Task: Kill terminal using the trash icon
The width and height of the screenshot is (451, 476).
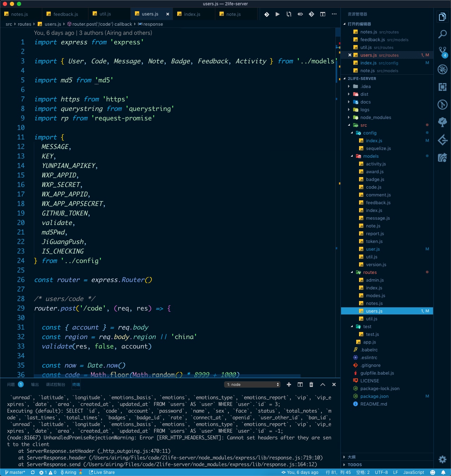Action: pyautogui.click(x=311, y=384)
